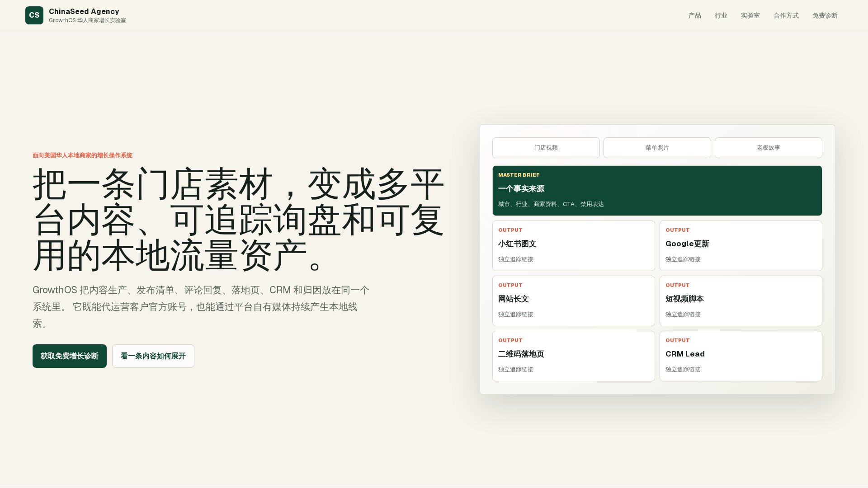
Task: Select the 合作方式 nav item
Action: click(x=786, y=16)
